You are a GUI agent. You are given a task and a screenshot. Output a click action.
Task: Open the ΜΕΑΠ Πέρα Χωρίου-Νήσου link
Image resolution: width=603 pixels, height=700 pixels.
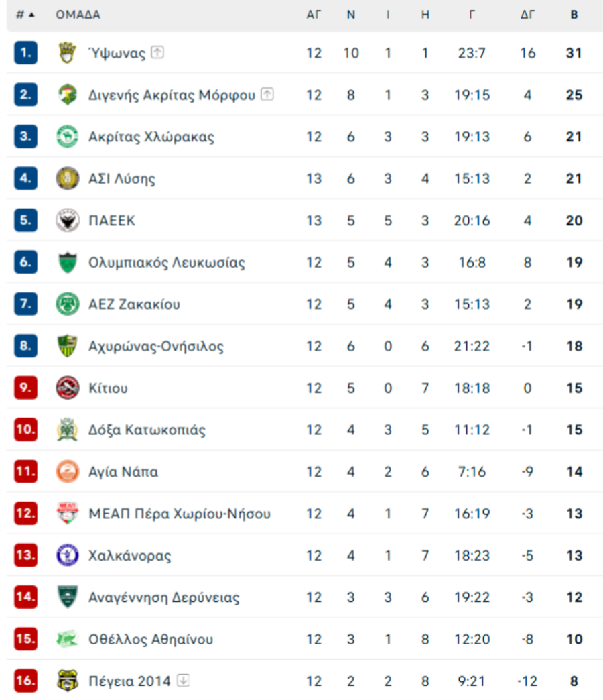point(180,514)
